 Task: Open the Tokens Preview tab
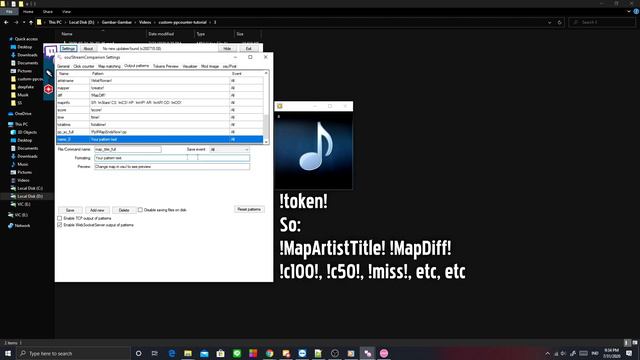(166, 66)
